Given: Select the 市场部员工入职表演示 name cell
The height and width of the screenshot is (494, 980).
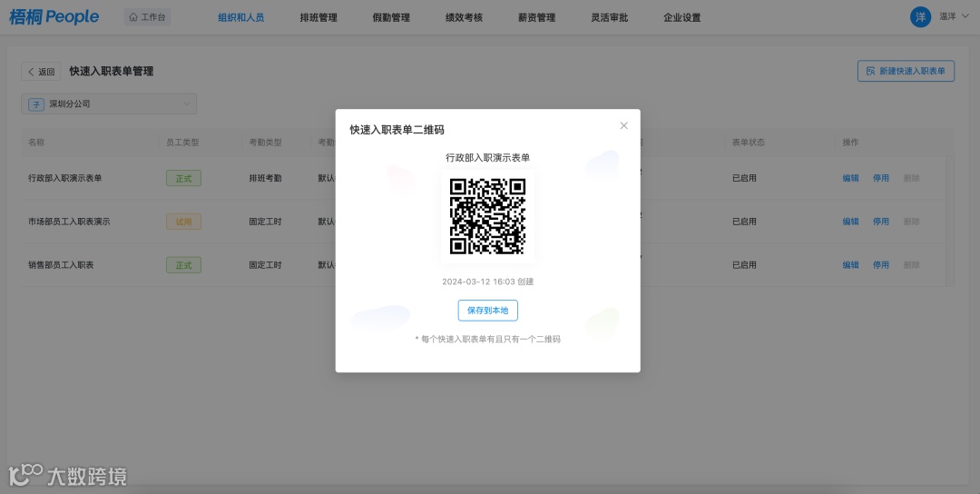Looking at the screenshot, I should point(69,222).
